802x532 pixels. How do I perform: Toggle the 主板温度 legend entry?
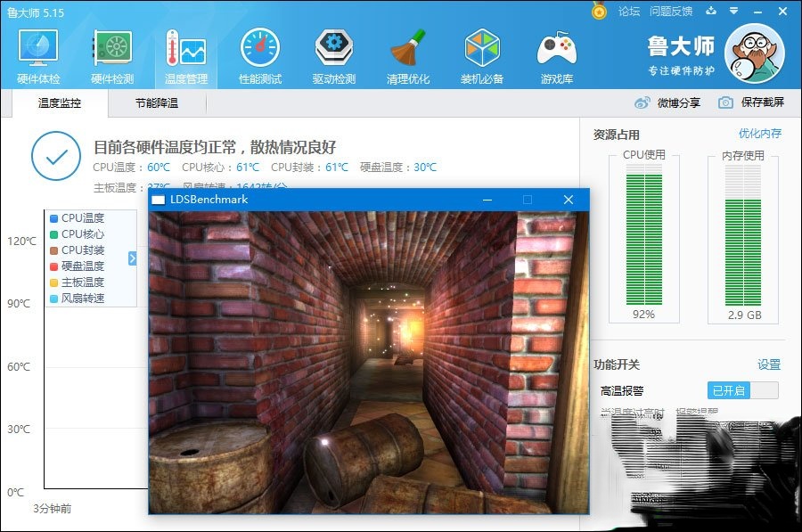point(78,282)
